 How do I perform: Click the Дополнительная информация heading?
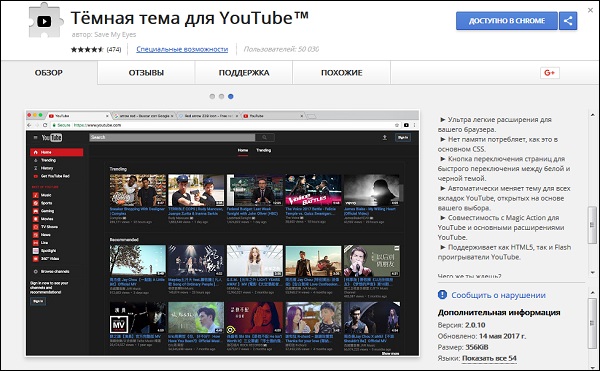[499, 312]
